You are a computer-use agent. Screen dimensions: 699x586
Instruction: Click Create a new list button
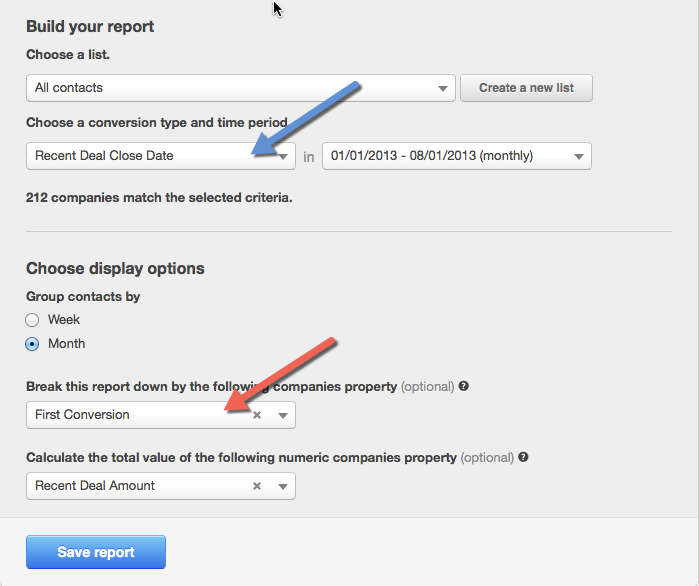pyautogui.click(x=526, y=88)
